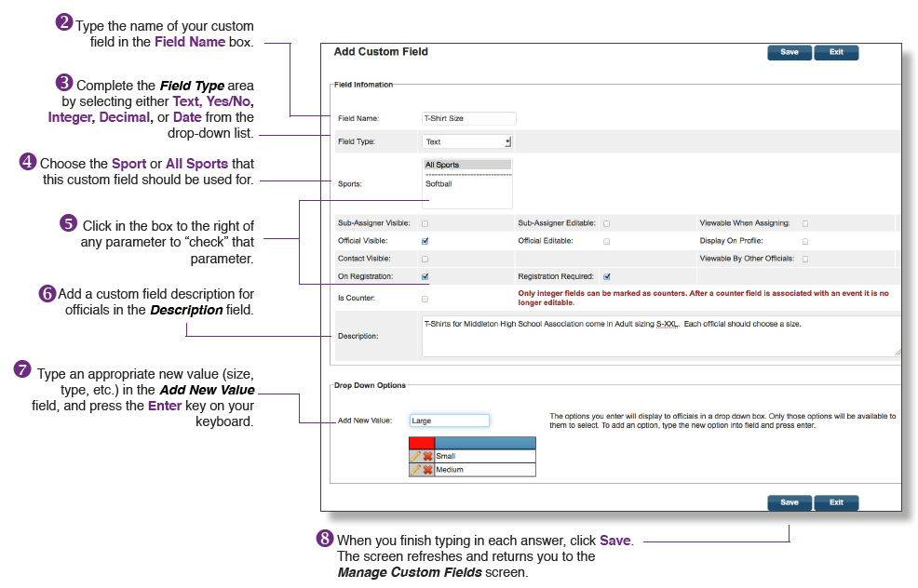Screen dimensions: 918x588
Task: Enable the Contact Visible checkbox
Action: coord(425,259)
